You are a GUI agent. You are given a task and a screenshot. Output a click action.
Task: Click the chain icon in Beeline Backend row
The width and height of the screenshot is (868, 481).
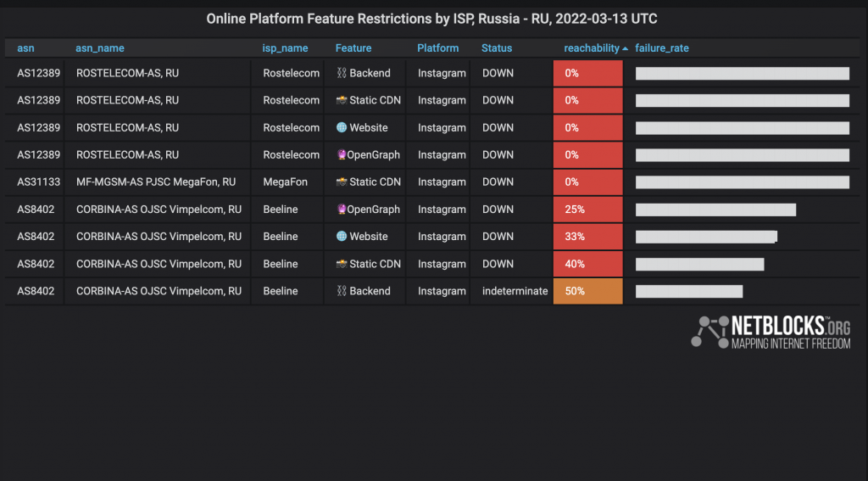point(342,291)
